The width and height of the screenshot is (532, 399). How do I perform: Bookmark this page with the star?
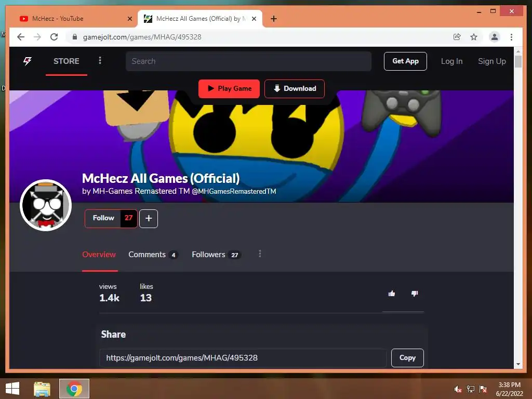474,37
